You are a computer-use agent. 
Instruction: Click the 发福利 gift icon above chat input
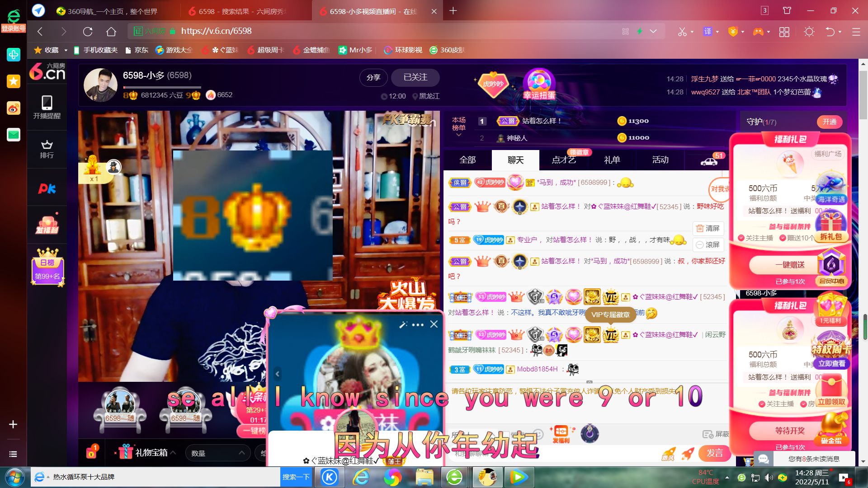point(561,434)
